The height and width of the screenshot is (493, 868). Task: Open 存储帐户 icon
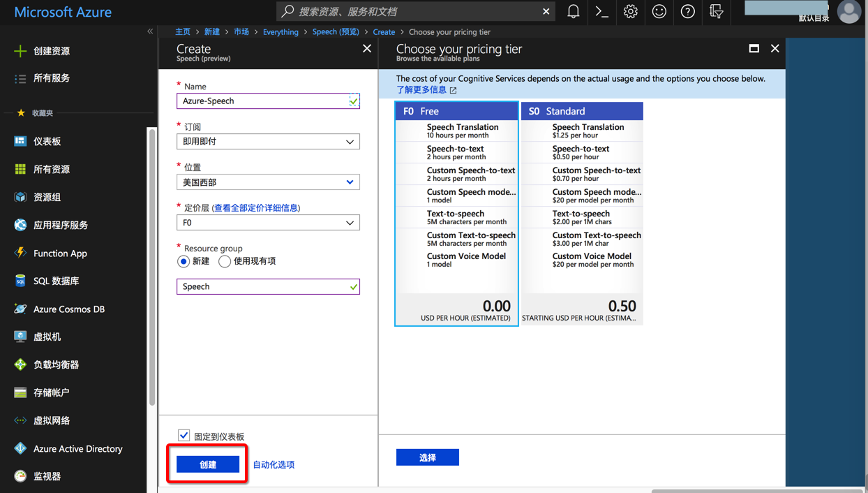[20, 392]
